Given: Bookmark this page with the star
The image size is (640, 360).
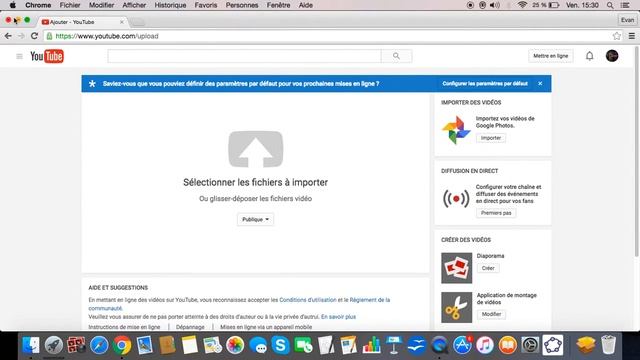Looking at the screenshot, I should tap(617, 36).
